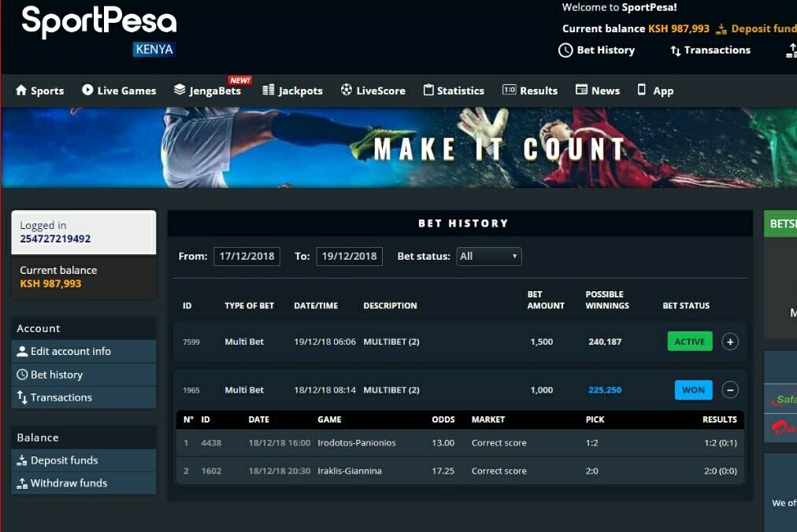Screen dimensions: 797x532
Task: Click bet ID 7599
Action: pyautogui.click(x=191, y=342)
